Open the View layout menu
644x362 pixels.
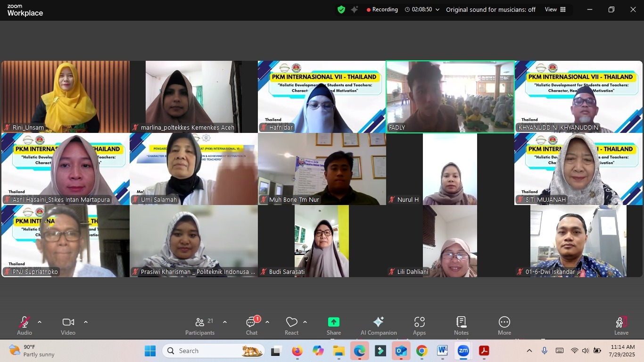555,9
